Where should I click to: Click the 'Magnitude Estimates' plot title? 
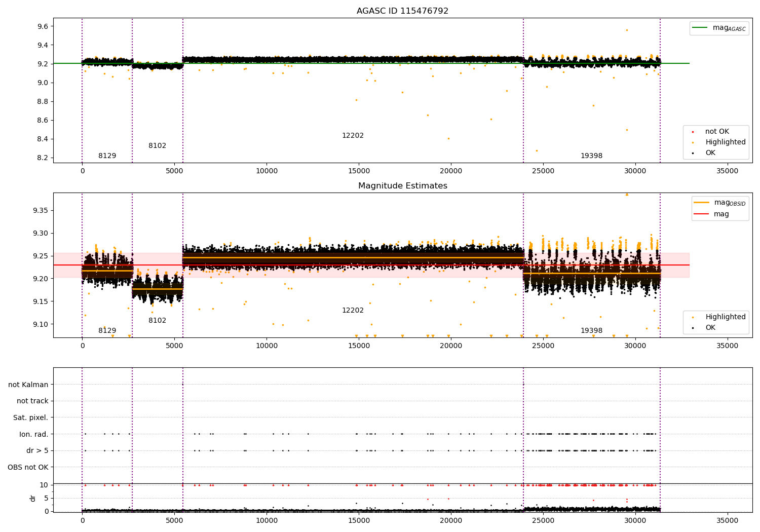(402, 186)
